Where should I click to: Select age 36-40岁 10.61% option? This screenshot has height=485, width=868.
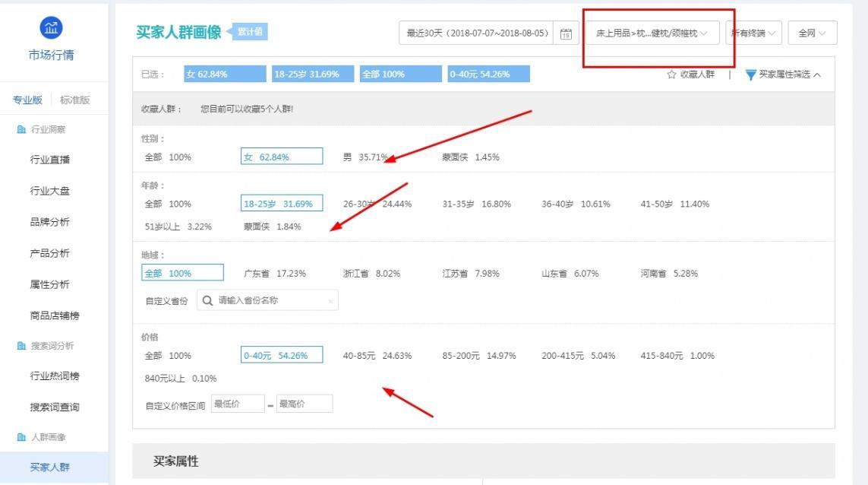point(576,204)
